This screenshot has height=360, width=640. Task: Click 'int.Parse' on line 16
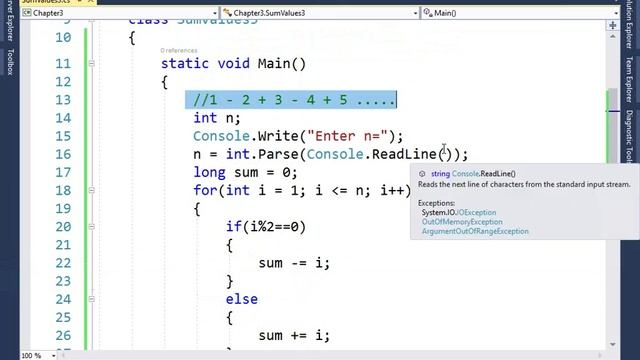point(262,154)
